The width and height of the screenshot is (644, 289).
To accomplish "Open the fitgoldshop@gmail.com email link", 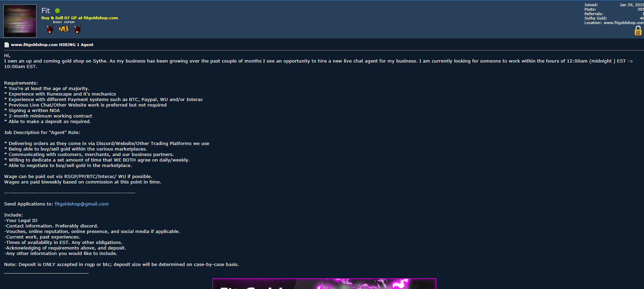I will click(82, 204).
